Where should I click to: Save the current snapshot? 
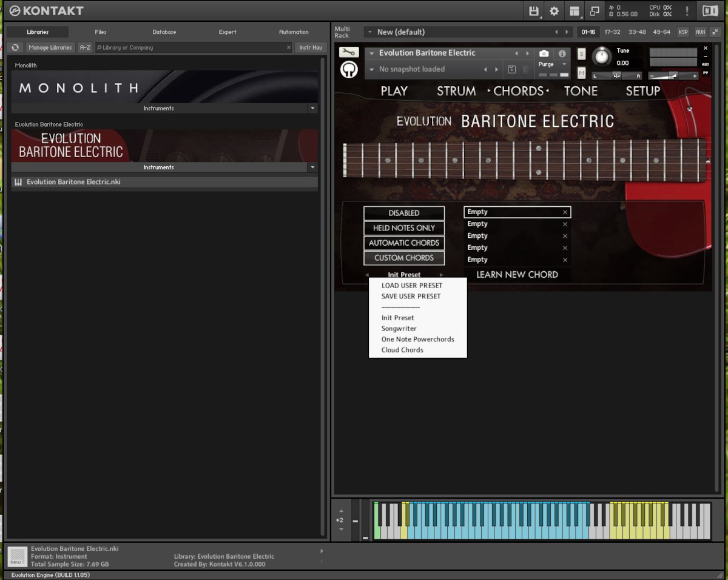pyautogui.click(x=511, y=70)
